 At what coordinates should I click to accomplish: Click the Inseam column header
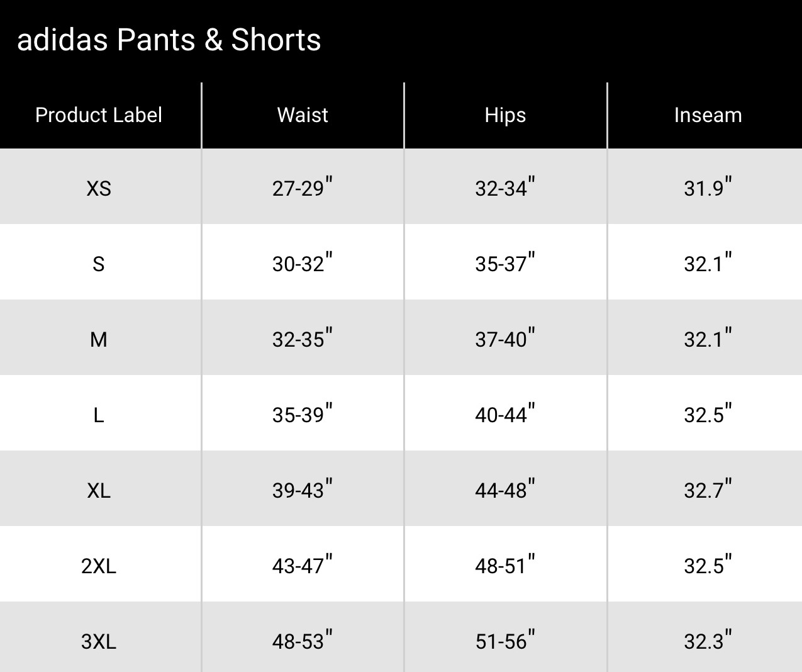coord(708,115)
